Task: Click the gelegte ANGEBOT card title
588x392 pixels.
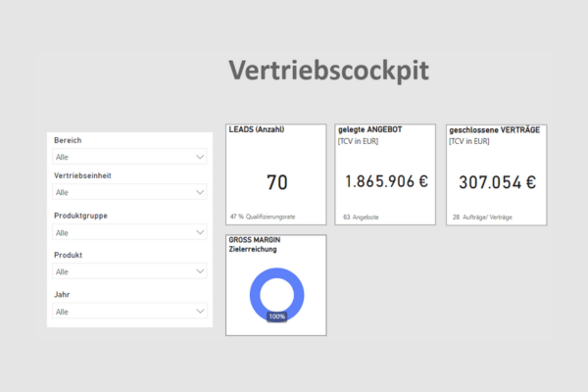Action: 369,129
